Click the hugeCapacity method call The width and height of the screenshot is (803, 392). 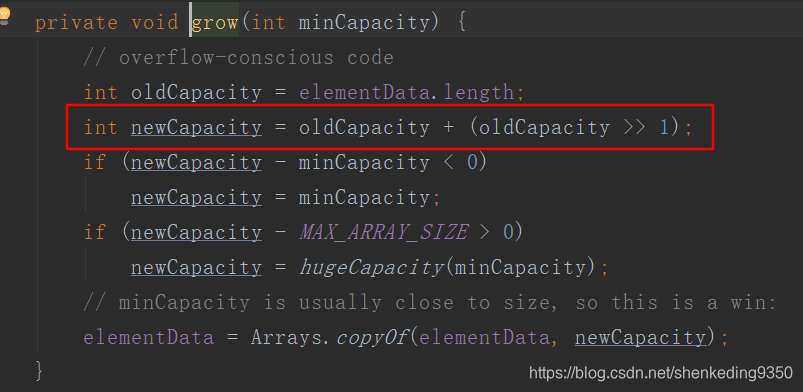point(371,267)
